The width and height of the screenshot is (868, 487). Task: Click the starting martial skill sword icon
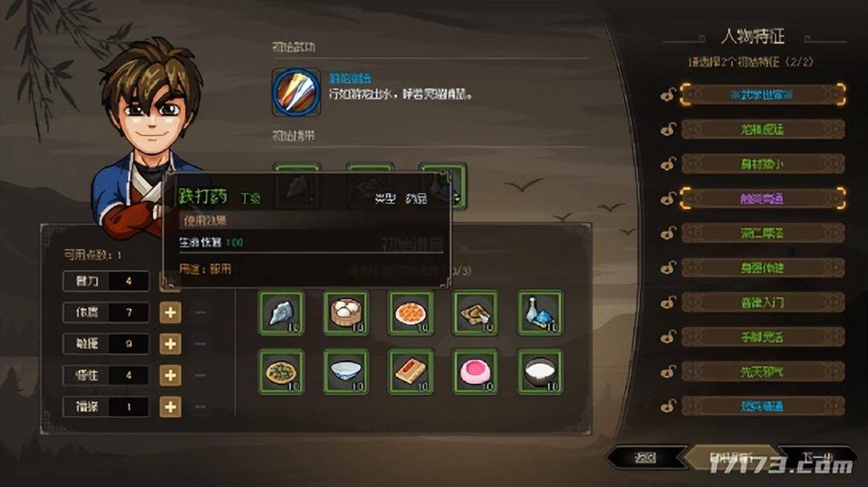click(296, 92)
